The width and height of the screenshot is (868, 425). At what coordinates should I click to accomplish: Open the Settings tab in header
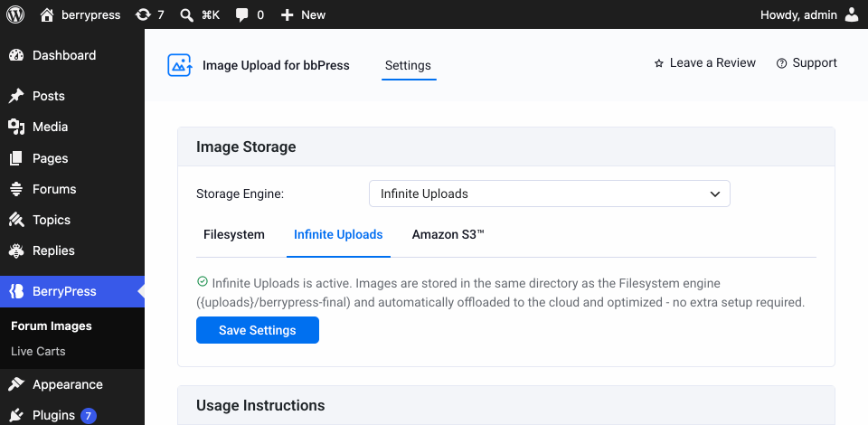408,65
